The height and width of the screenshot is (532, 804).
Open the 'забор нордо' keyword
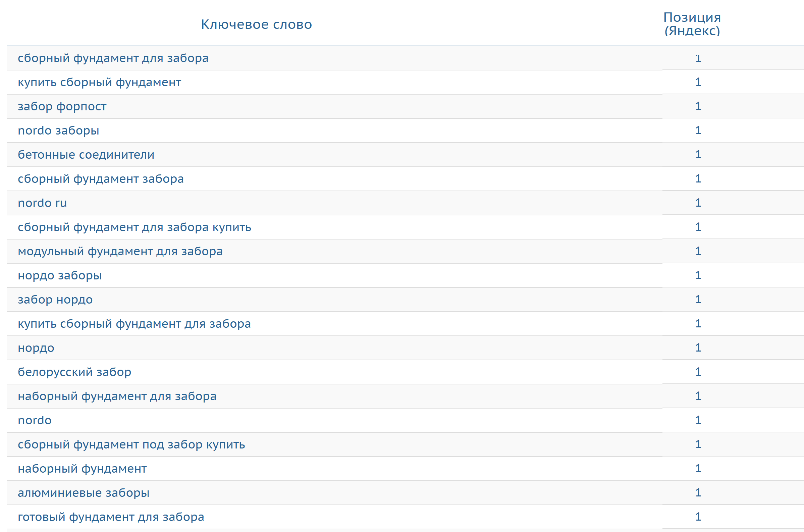tap(55, 300)
